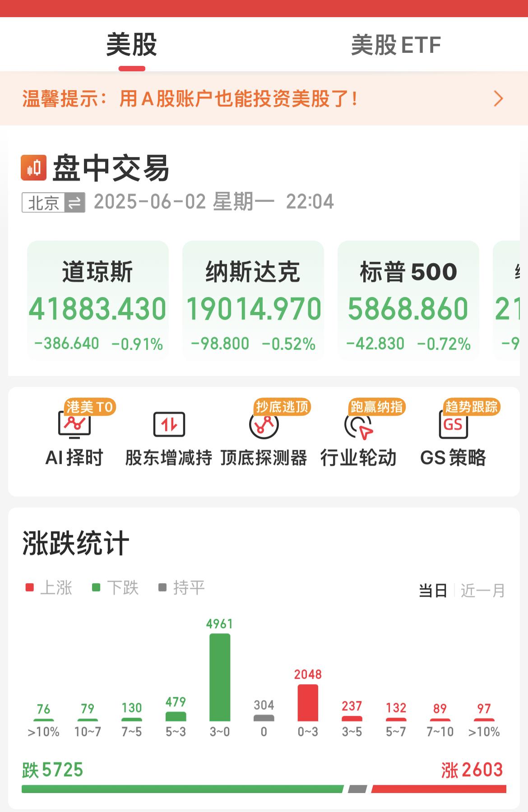
Task: Open the 温馨提示 A股账户 banner
Action: (x=264, y=98)
